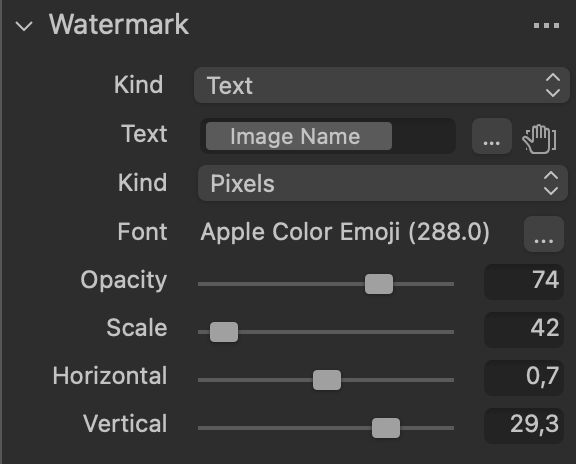Click stepper arrows on Text Kind dropdown

(x=553, y=85)
